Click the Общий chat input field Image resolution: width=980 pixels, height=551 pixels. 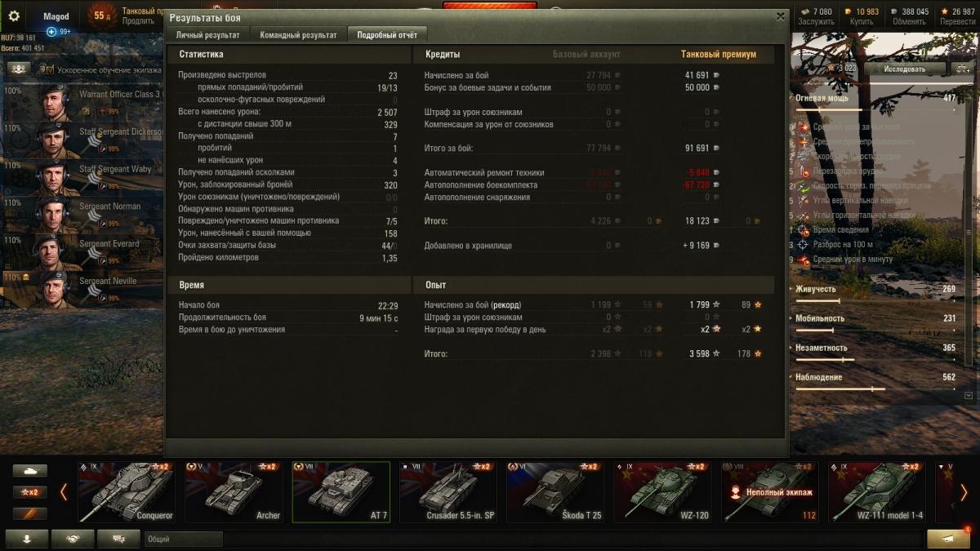click(x=184, y=540)
